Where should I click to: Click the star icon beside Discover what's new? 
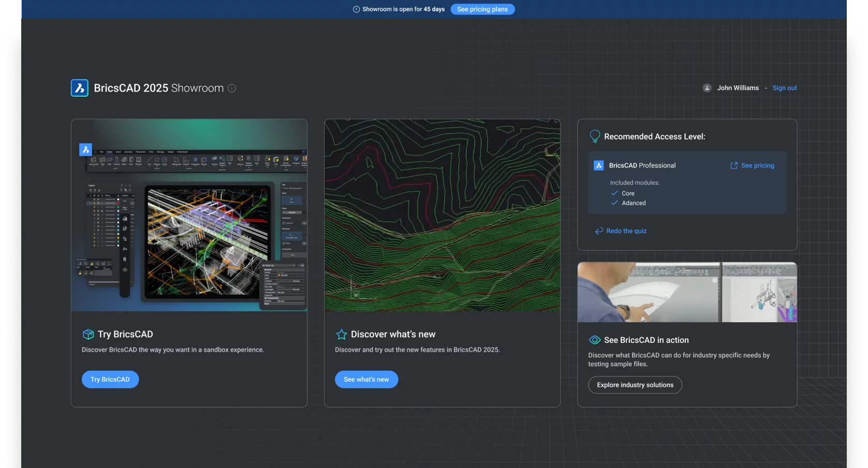tap(342, 335)
